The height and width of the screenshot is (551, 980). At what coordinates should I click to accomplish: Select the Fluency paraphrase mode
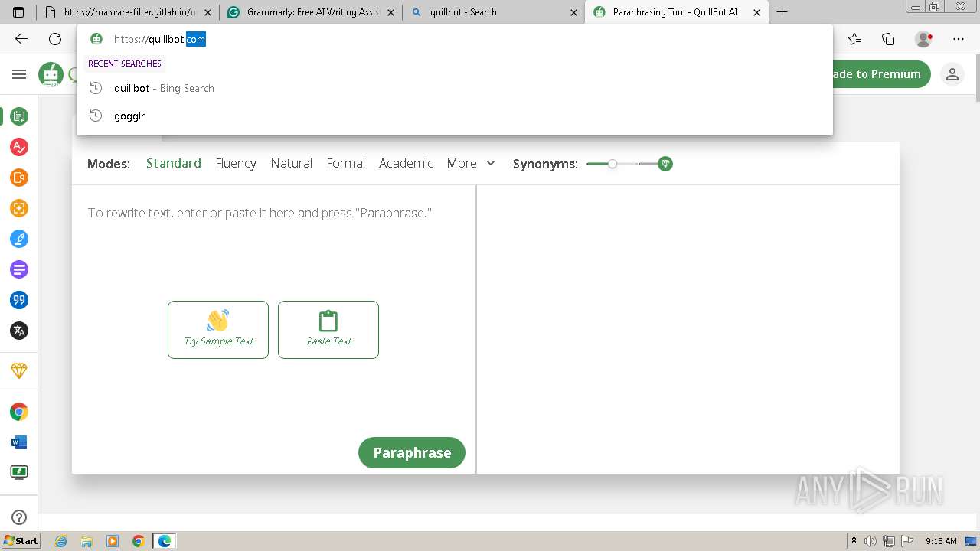(x=236, y=163)
